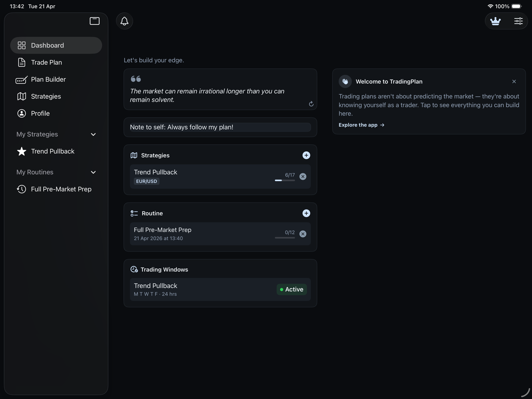Image resolution: width=532 pixels, height=399 pixels.
Task: Collapse My Routines section chevron
Action: click(x=93, y=173)
